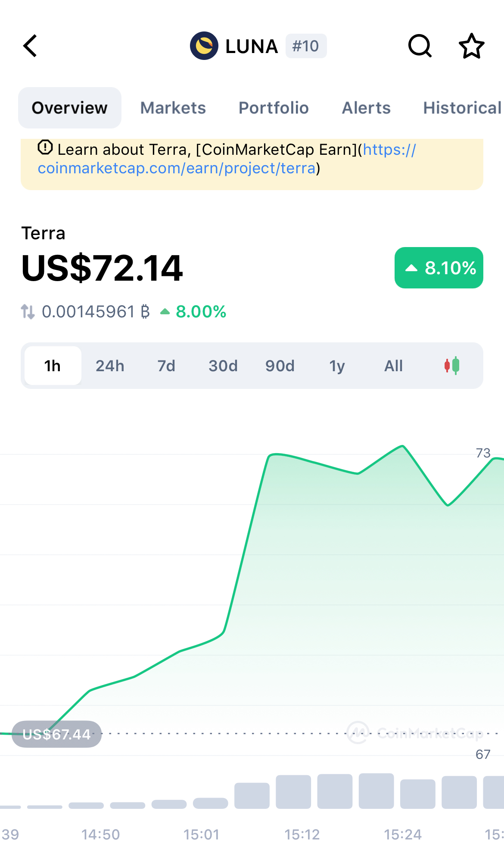Open the Alerts tab
This screenshot has height=861, width=504.
point(366,108)
